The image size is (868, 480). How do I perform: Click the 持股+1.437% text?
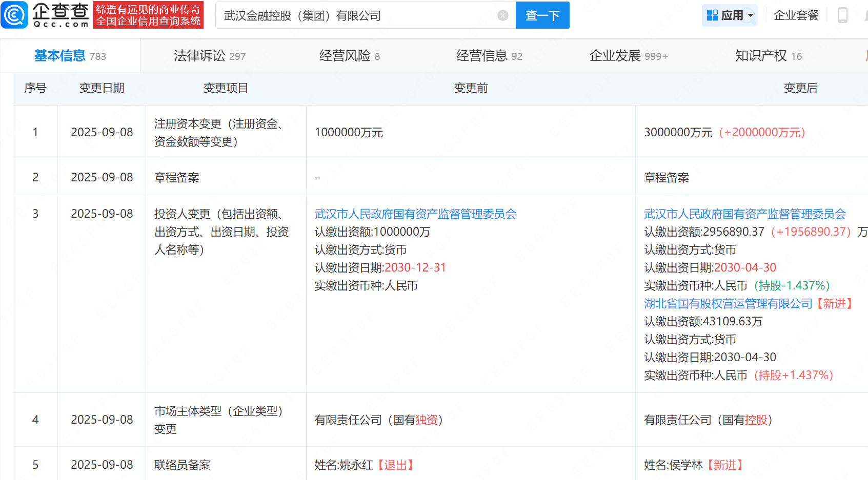click(794, 375)
